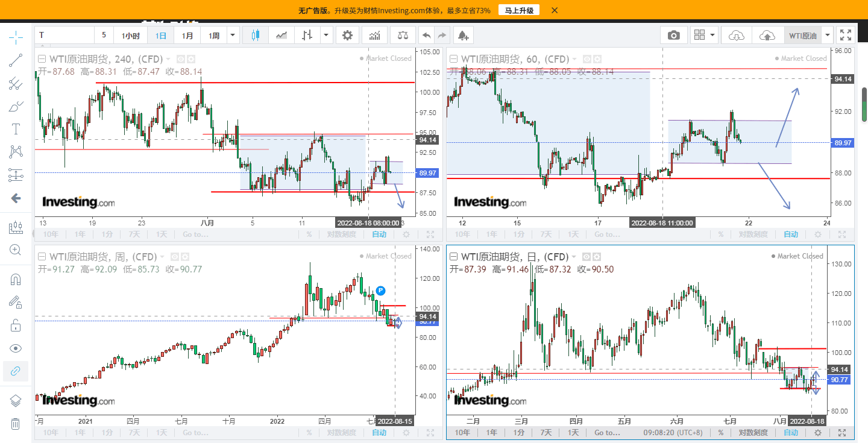Image resolution: width=868 pixels, height=443 pixels.
Task: Click the left back arrow icon
Action: (16, 198)
